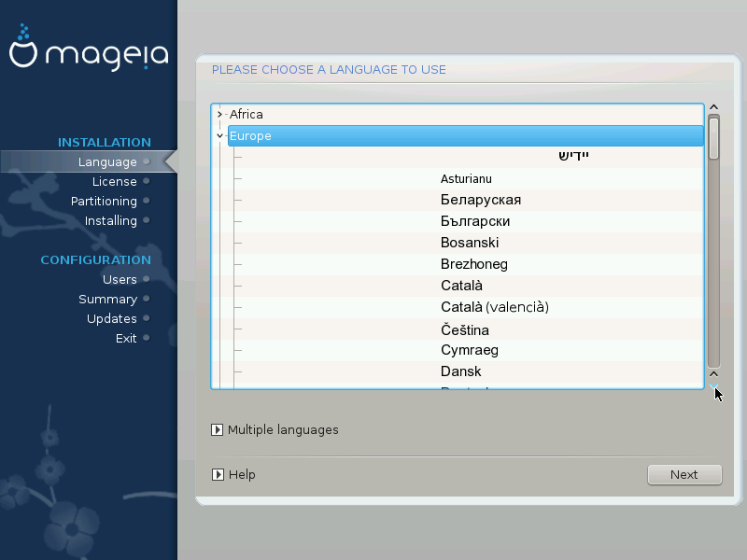Screen dimensions: 747x560
Task: Click the status dot beside Updates
Action: [147, 318]
